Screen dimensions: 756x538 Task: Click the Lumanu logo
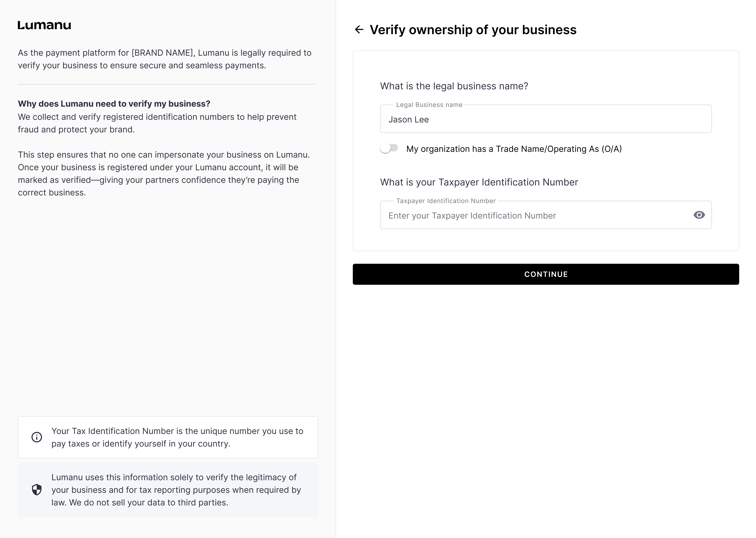44,25
